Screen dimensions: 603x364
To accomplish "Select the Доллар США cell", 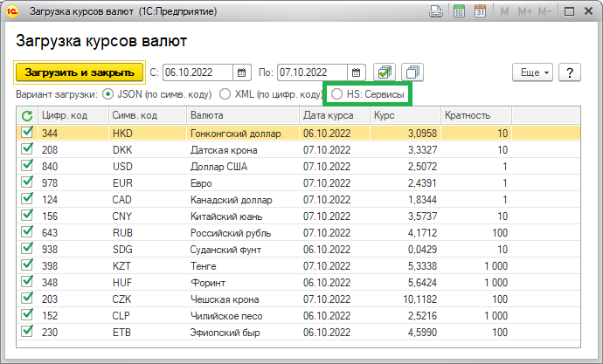I will coord(243,166).
